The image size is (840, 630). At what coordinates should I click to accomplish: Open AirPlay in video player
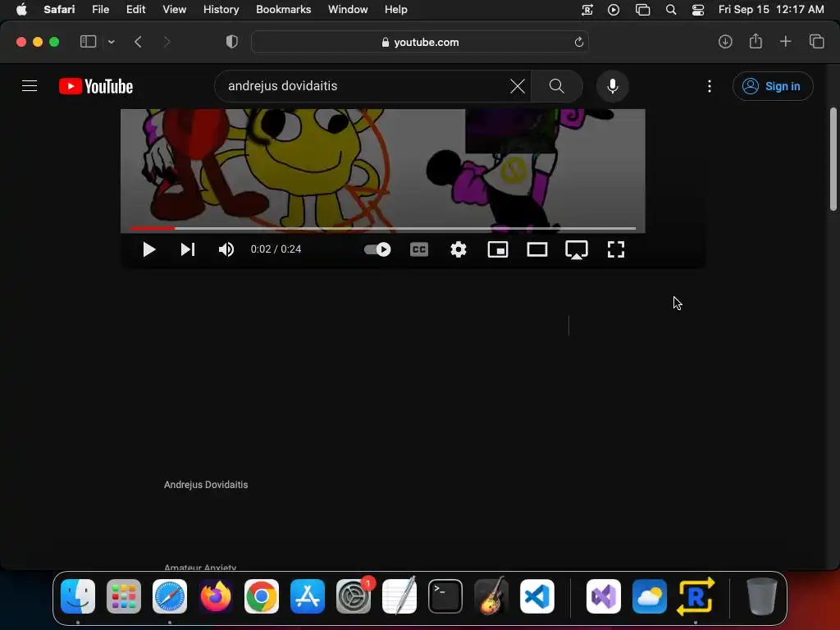(577, 249)
